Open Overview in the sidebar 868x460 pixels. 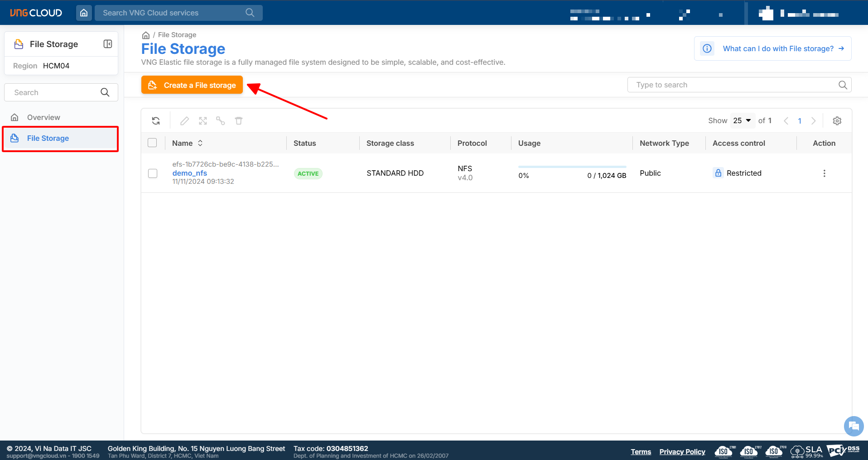click(43, 117)
